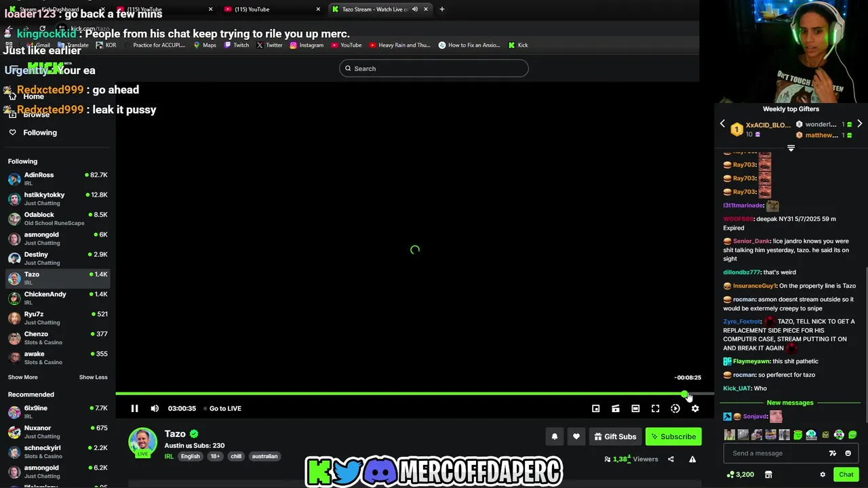
Task: Pause the Tazo stream playback
Action: click(134, 408)
